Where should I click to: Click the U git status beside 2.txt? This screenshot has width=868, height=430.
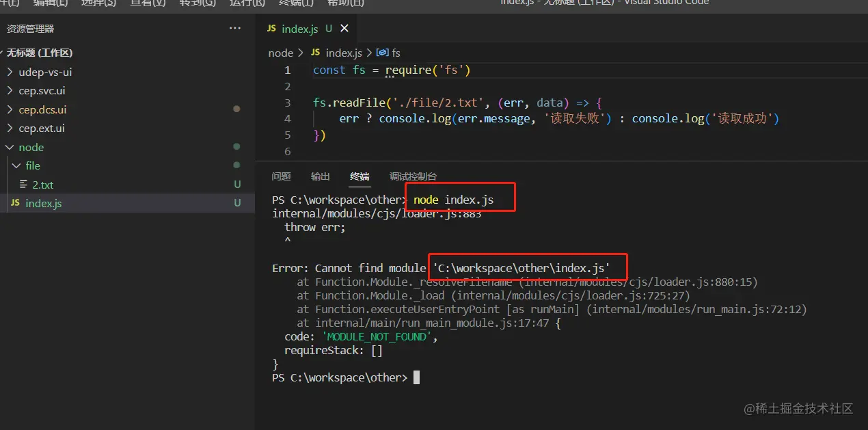click(x=237, y=185)
